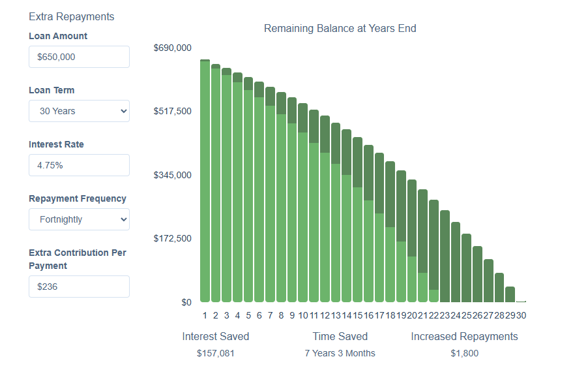Image resolution: width=588 pixels, height=374 pixels.
Task: Click the chart title Remaining Balance
Action: click(340, 29)
